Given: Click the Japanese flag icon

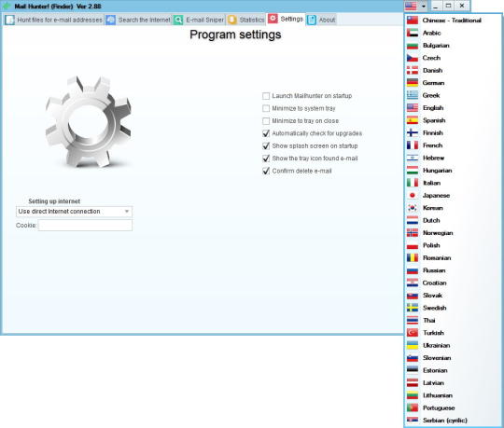Looking at the screenshot, I should [413, 196].
